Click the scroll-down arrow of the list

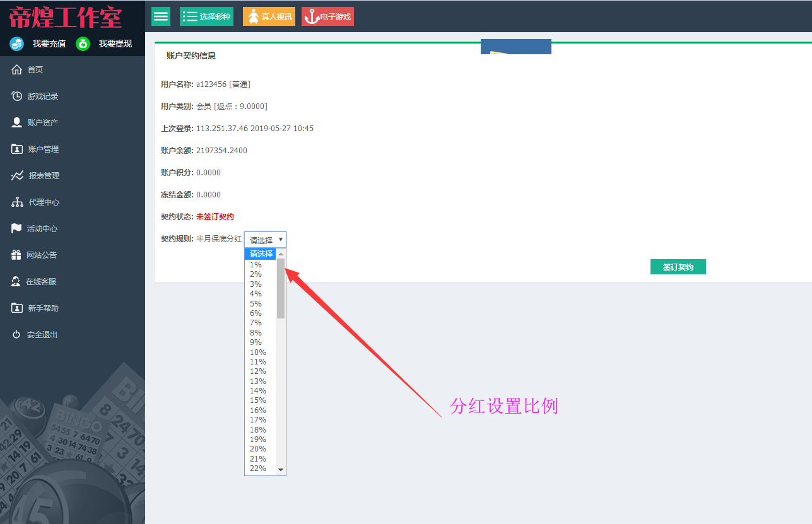coord(281,470)
